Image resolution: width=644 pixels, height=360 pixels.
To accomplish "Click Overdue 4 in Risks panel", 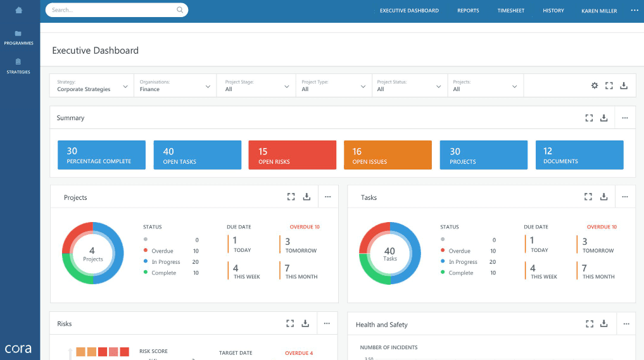I will [x=299, y=353].
